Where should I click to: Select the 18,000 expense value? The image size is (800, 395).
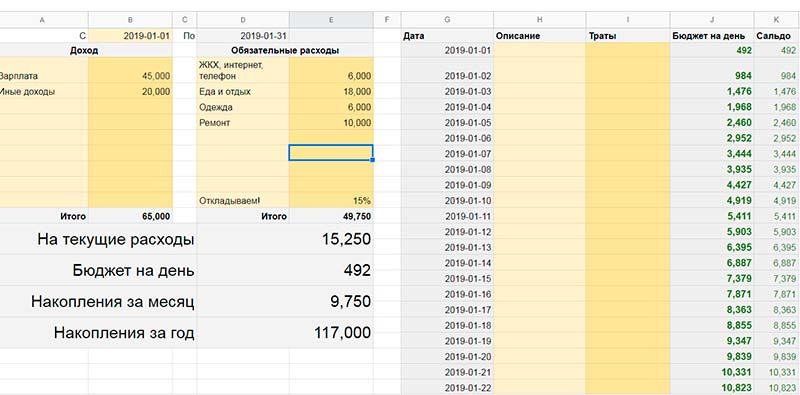click(331, 92)
